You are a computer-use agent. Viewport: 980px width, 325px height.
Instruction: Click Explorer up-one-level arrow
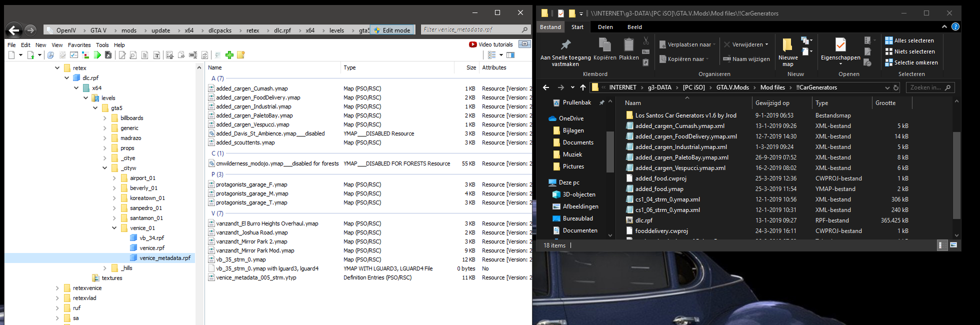[583, 87]
